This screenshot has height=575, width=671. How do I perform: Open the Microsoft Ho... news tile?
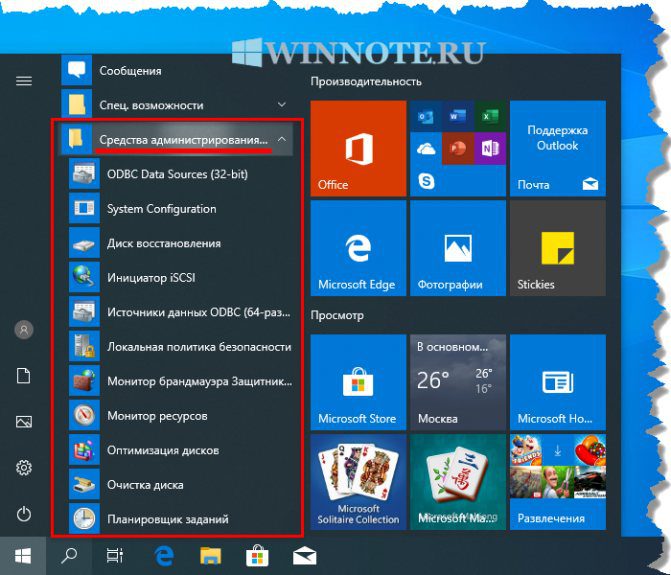(558, 382)
